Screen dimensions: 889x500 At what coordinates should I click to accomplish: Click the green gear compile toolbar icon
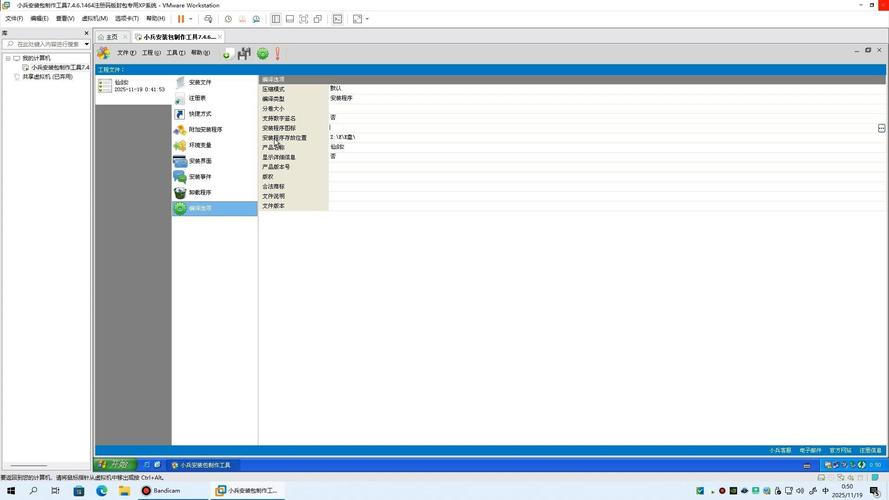(263, 54)
